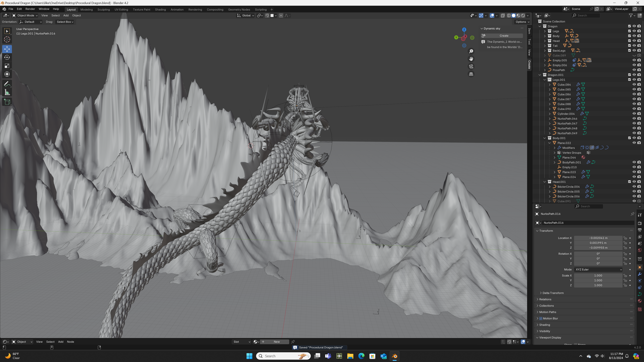
Task: Select the Annotate pencil tool
Action: (7, 84)
